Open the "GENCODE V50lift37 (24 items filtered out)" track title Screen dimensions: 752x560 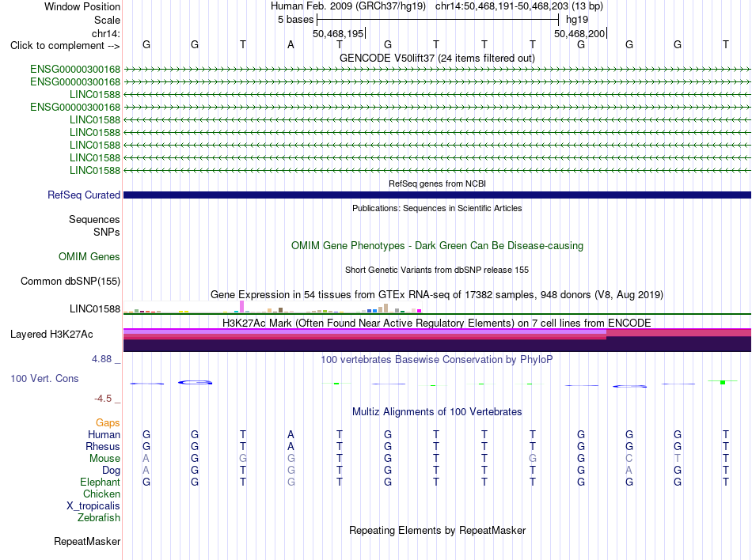tap(437, 58)
